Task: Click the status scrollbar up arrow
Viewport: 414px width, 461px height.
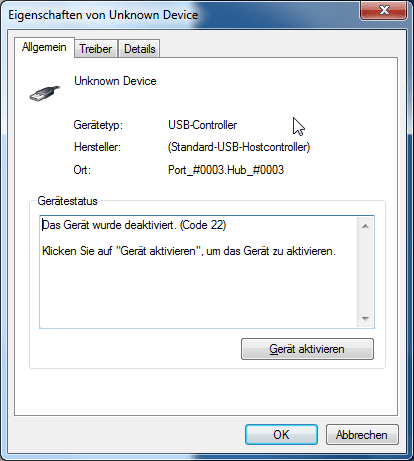Action: click(365, 226)
